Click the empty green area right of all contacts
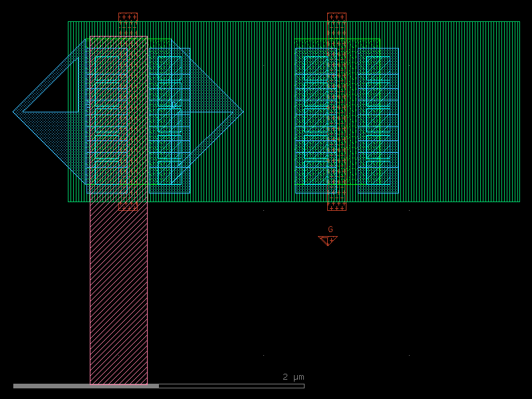532x399 pixels. pos(459,112)
